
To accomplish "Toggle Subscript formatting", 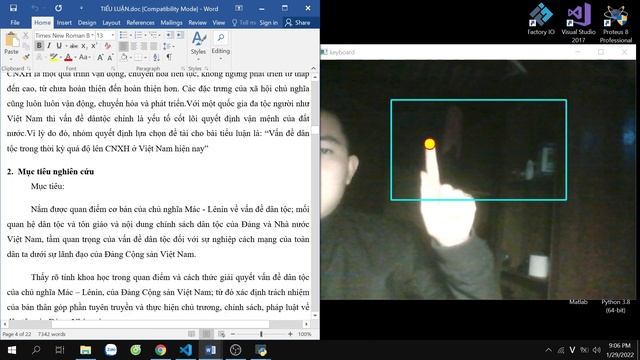I will (x=84, y=46).
